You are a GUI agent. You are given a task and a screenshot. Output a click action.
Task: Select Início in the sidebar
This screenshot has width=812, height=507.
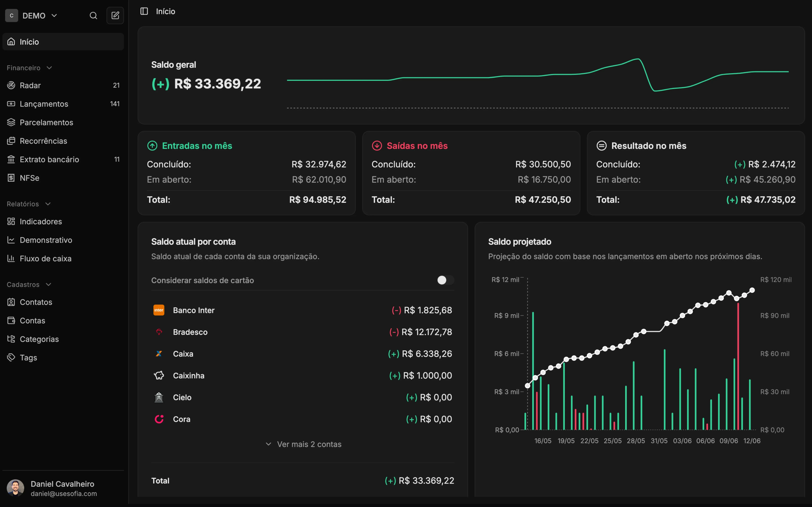63,42
